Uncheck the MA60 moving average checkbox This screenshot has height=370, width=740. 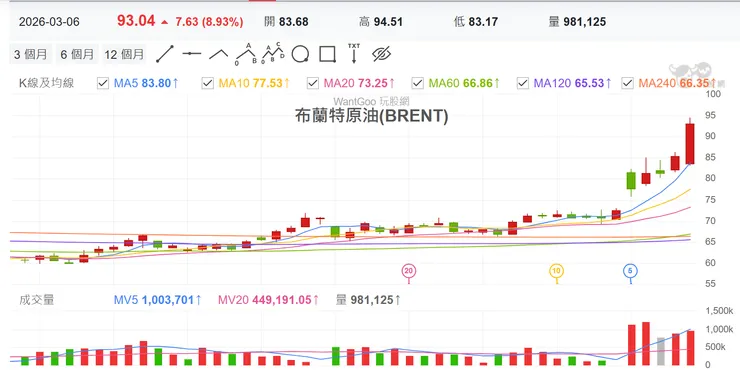point(418,84)
